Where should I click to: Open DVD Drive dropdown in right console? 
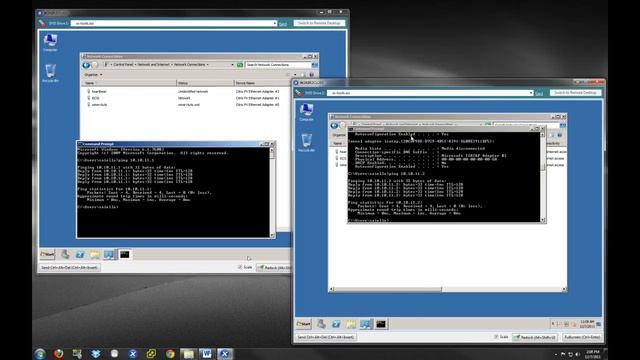tap(531, 93)
